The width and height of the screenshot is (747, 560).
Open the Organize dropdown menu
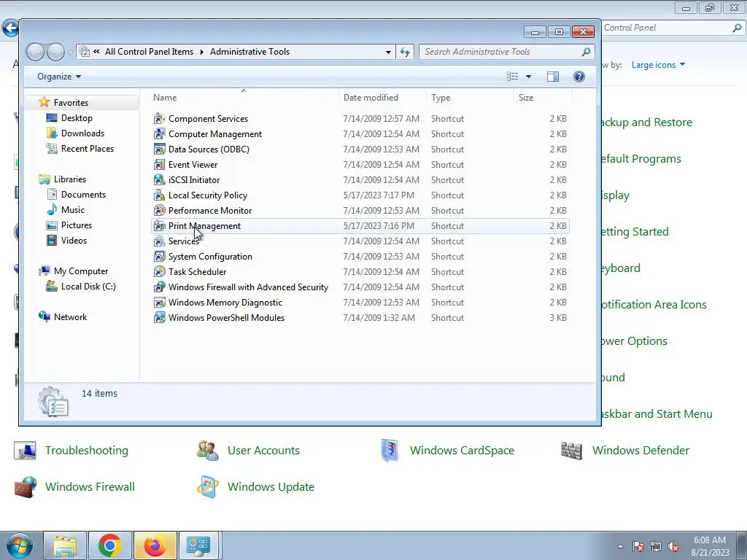[x=59, y=77]
